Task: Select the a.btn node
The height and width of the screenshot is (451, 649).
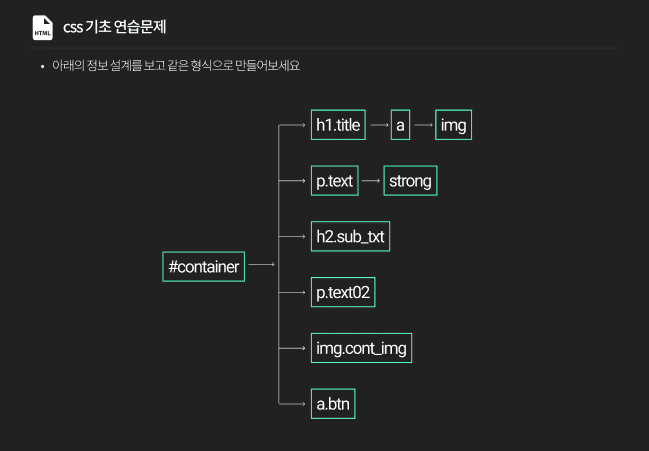Action: tap(334, 405)
